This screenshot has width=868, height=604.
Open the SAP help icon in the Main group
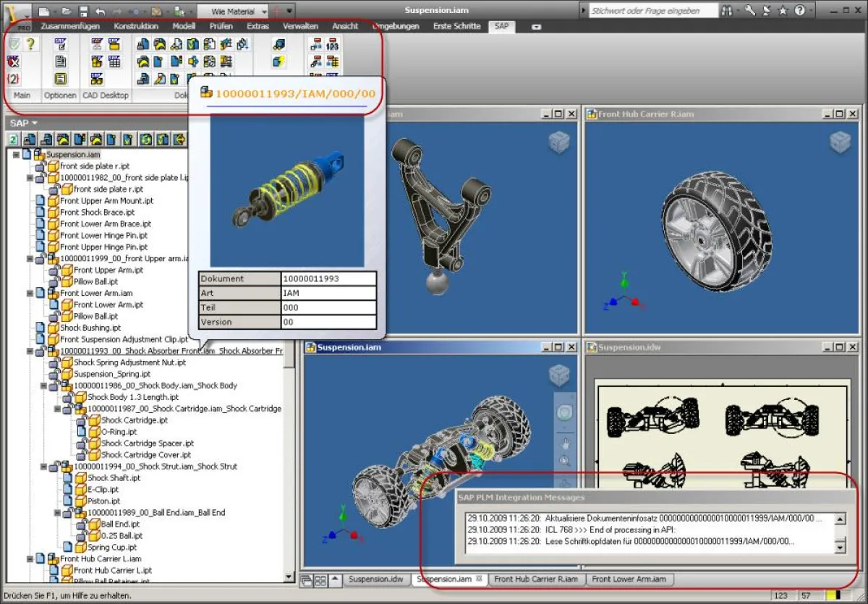(30, 43)
